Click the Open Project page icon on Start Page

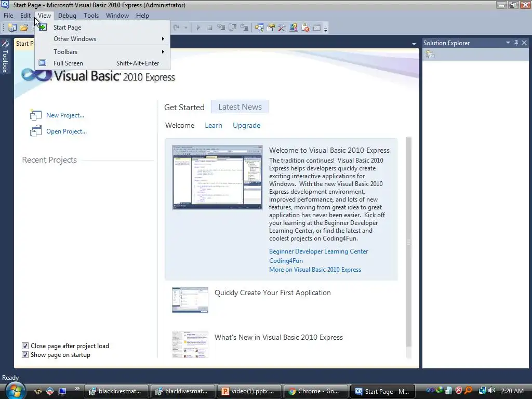[36, 131]
